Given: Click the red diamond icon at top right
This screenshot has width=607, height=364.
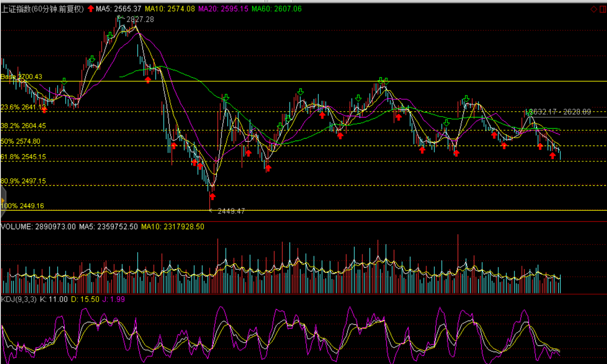Looking at the screenshot, I should pos(593,9).
